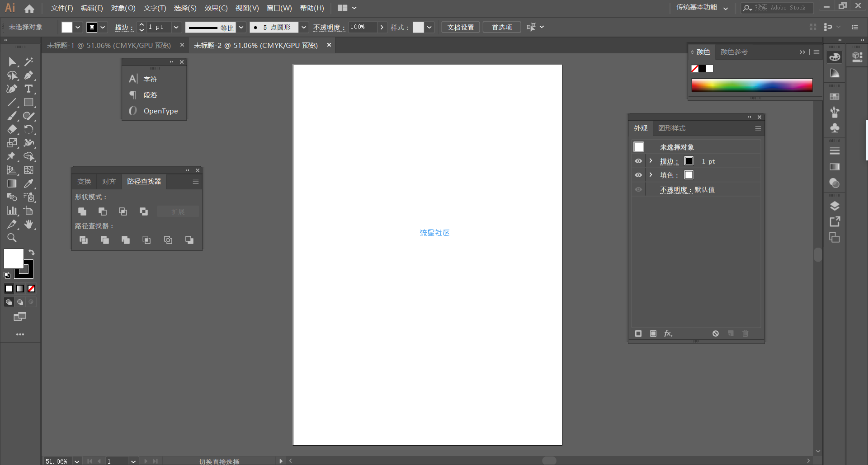
Task: Open the 文件(F) menu
Action: 62,8
